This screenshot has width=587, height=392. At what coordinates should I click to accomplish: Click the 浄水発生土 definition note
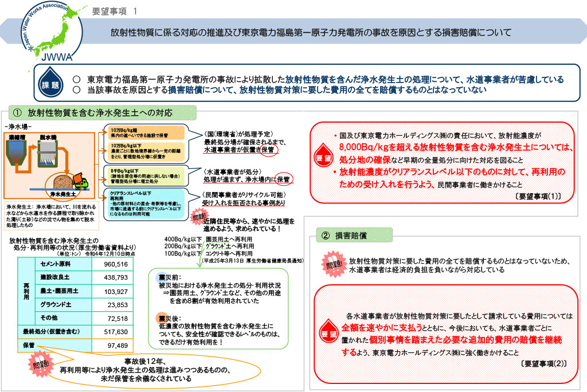point(52,215)
